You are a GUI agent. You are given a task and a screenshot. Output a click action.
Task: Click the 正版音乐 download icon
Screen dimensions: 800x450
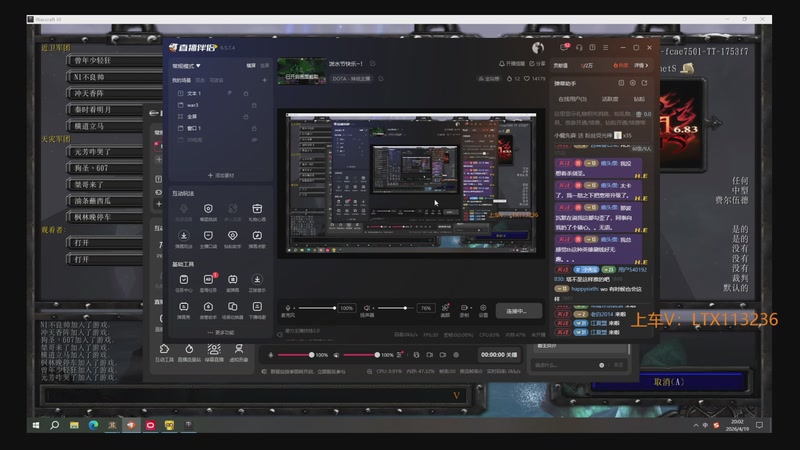(x=257, y=280)
